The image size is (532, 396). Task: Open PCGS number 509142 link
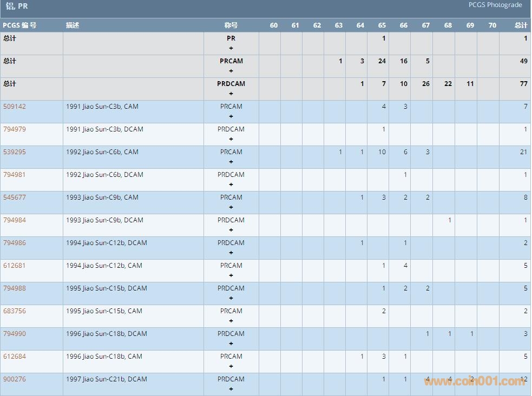[15, 107]
